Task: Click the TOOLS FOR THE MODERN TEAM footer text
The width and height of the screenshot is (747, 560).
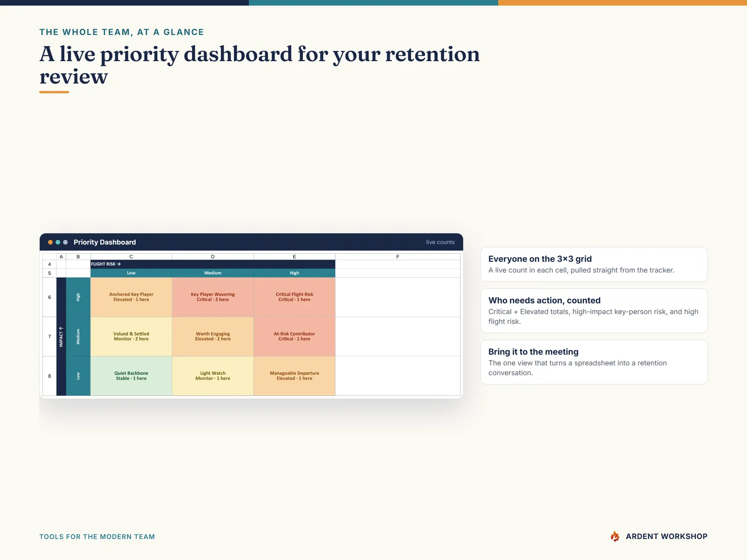Action: [97, 537]
